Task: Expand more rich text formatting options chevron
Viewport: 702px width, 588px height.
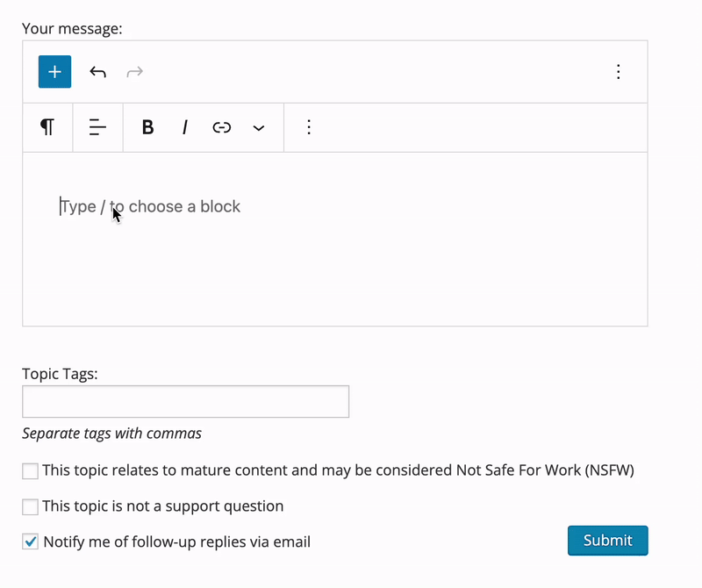Action: click(259, 126)
